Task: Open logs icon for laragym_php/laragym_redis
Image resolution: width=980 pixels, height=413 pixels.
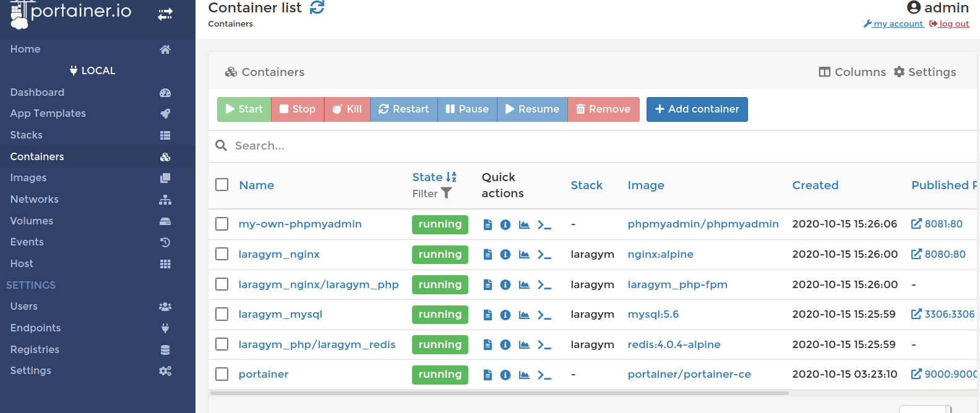Action: 488,344
